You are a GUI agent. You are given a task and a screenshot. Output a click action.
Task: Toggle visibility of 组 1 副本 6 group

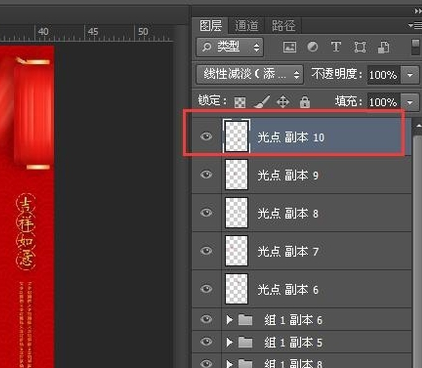tap(206, 319)
